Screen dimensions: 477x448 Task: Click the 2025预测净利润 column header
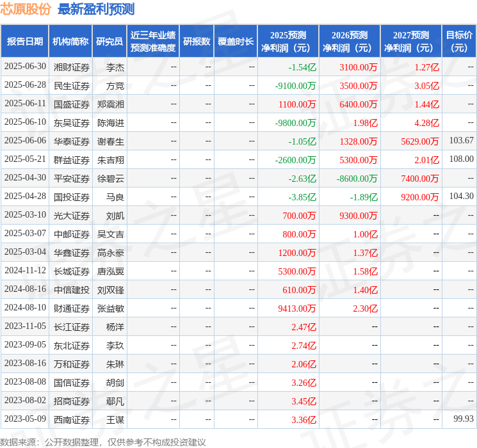point(288,41)
